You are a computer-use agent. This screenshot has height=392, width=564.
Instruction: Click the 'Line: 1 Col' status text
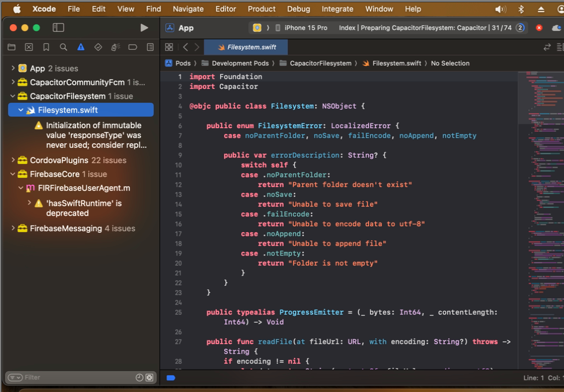tap(543, 378)
